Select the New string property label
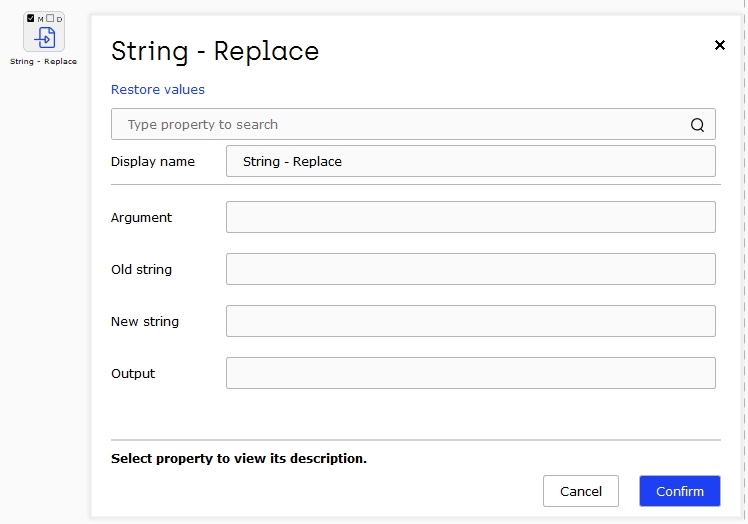The image size is (748, 524). pyautogui.click(x=145, y=322)
